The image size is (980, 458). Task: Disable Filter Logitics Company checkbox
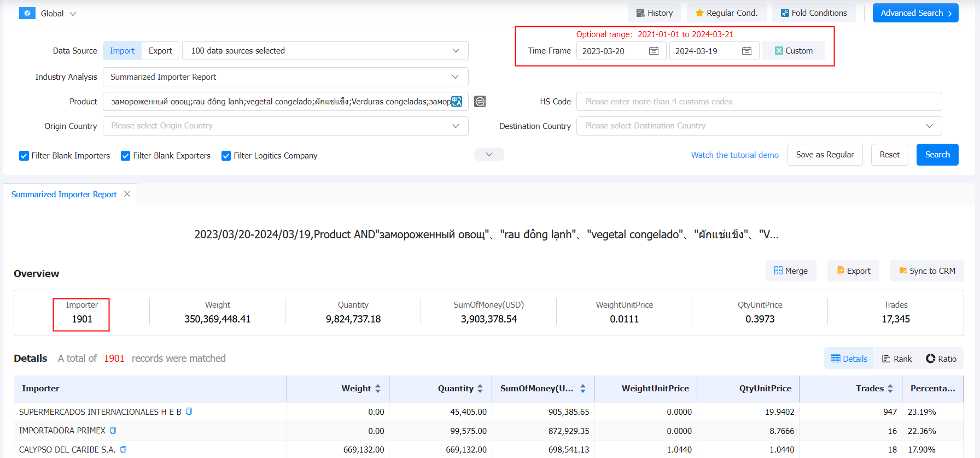(x=226, y=156)
